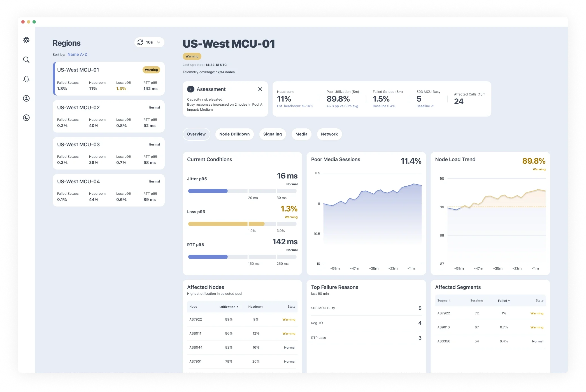Open the Signaling tab

(x=272, y=134)
